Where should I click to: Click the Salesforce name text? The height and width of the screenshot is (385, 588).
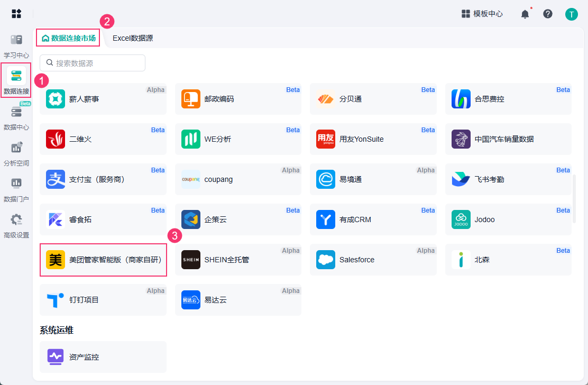coord(356,260)
